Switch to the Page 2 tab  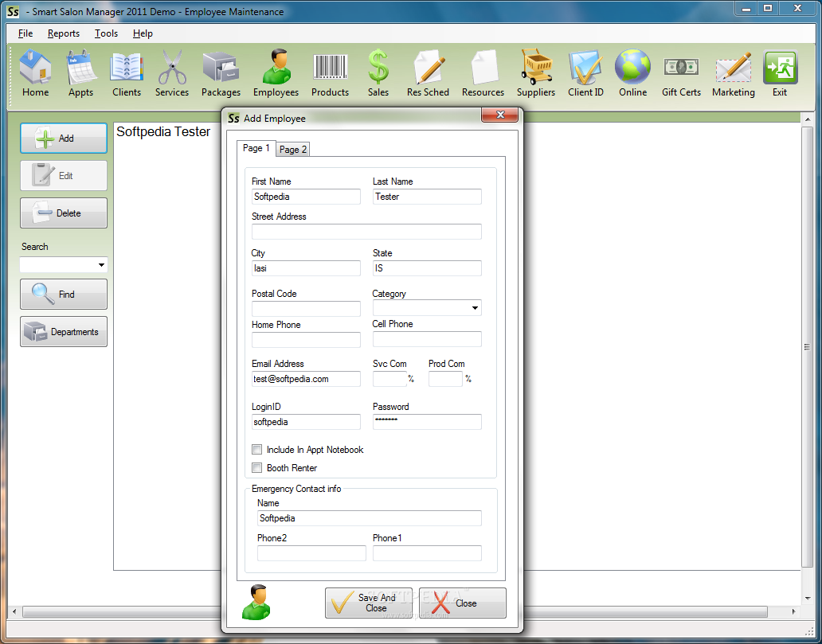[292, 150]
